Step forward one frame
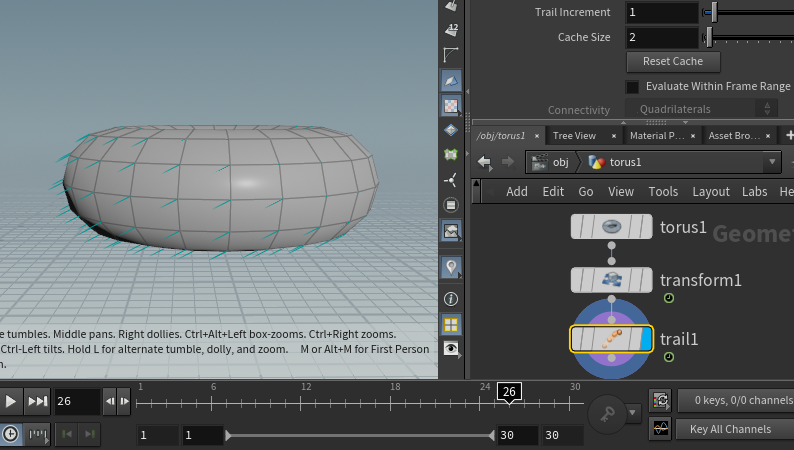This screenshot has width=794, height=450. (x=124, y=401)
